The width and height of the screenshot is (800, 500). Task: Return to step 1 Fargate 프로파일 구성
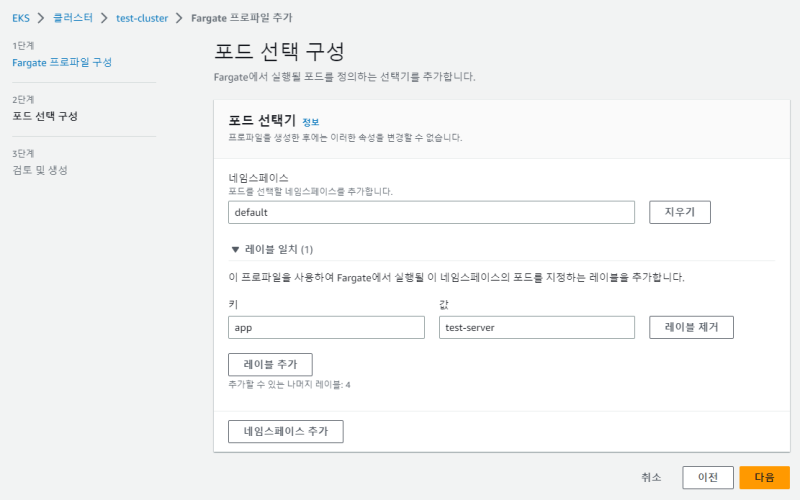[x=61, y=62]
